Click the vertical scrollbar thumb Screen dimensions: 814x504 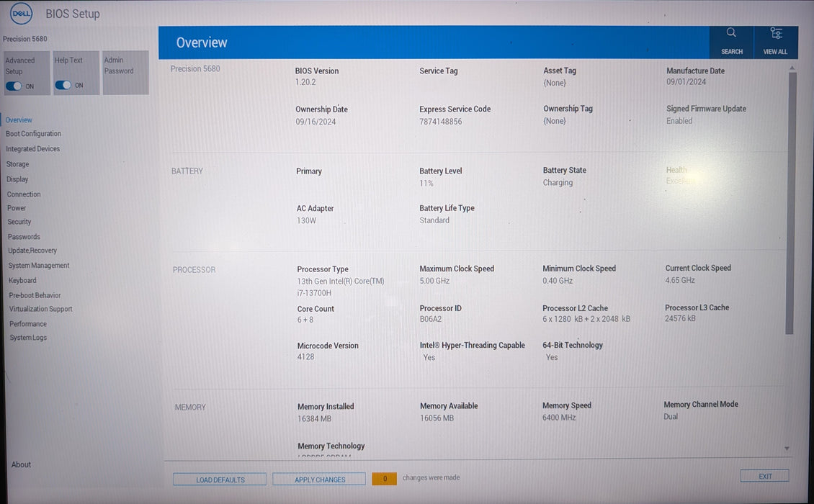click(x=790, y=202)
